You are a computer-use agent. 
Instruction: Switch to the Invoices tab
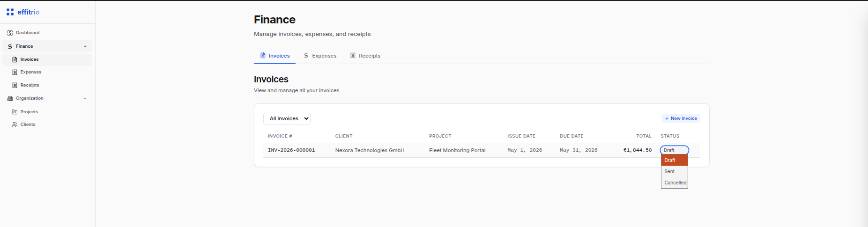[x=274, y=56]
